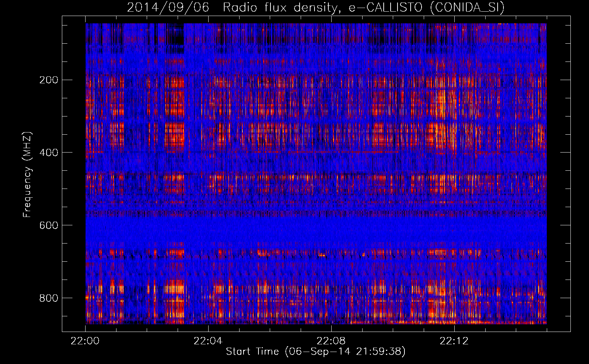Click the 600 frequency tick label

click(49, 225)
